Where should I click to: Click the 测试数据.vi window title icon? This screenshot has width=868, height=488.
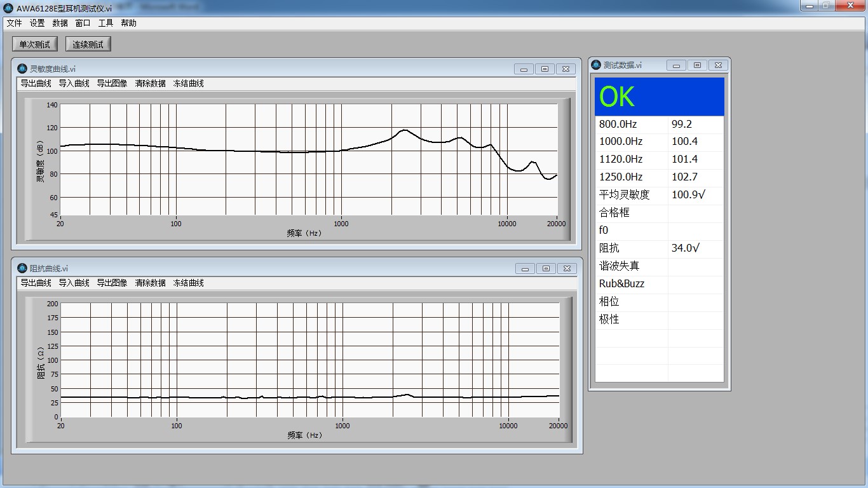[596, 65]
